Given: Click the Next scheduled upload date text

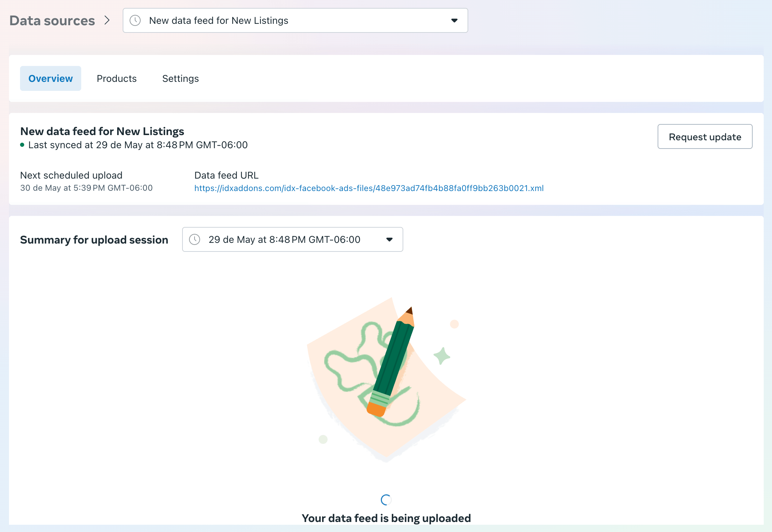Looking at the screenshot, I should [x=86, y=188].
